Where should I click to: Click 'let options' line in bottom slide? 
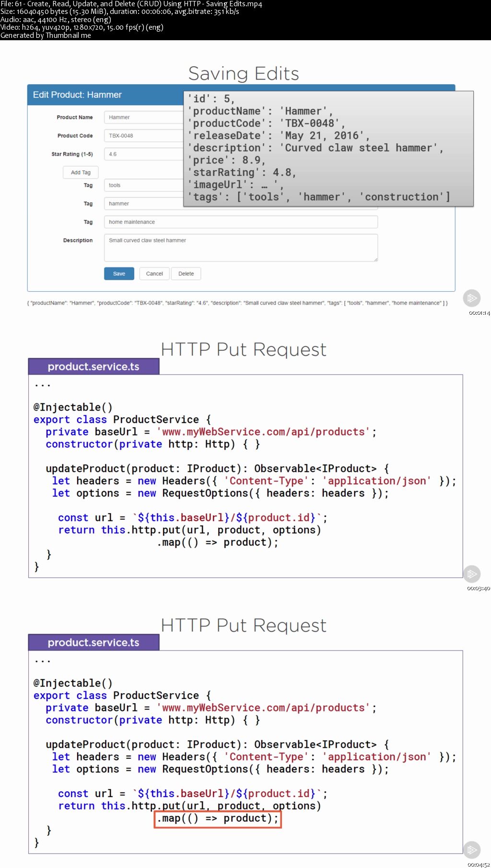[221, 769]
